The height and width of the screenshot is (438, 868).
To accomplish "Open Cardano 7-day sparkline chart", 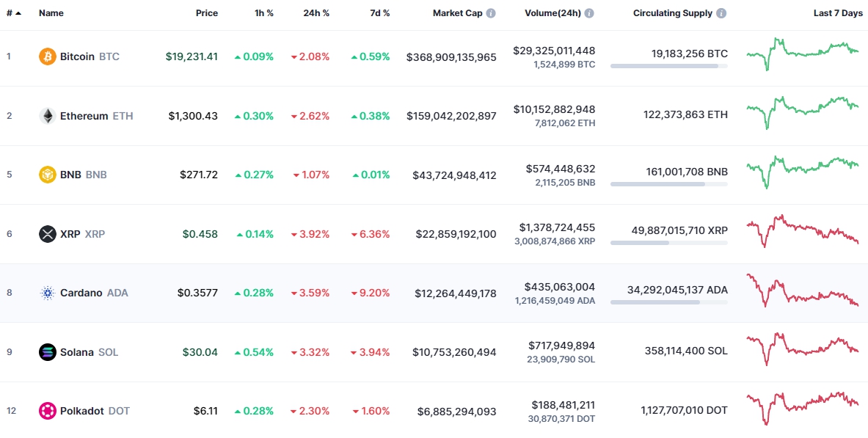I will (x=803, y=290).
